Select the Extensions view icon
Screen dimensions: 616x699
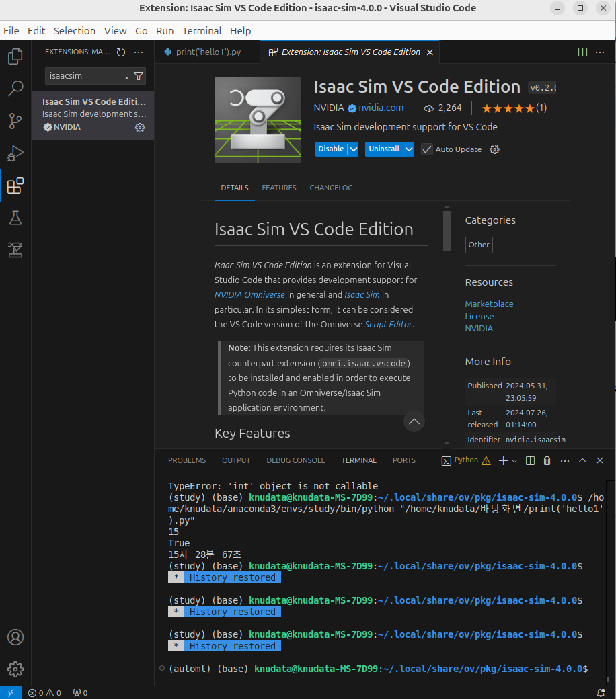[15, 186]
